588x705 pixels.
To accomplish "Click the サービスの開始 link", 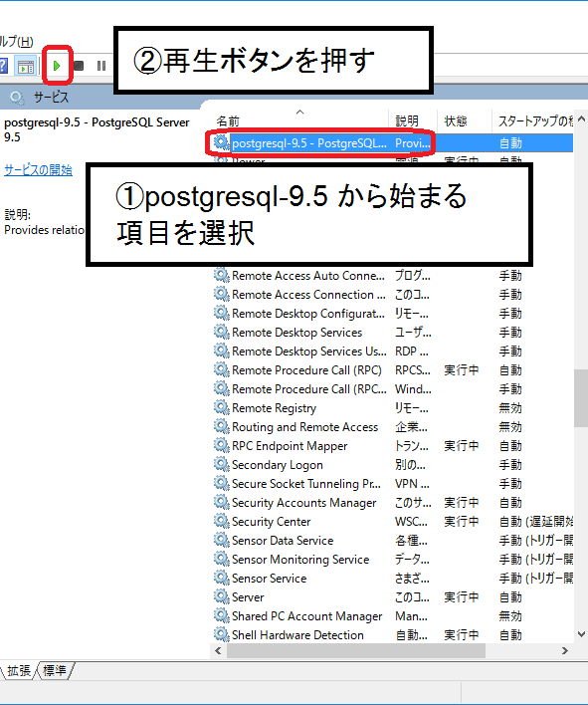I will [38, 170].
